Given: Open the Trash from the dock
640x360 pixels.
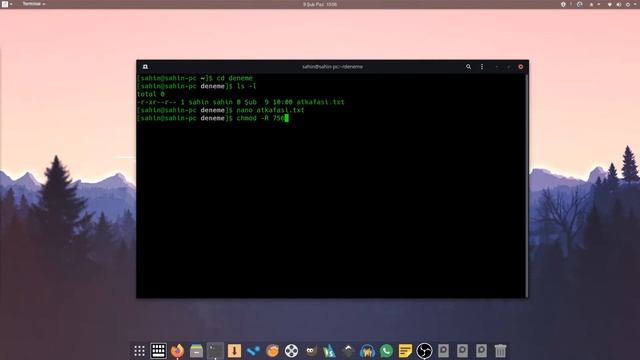Looking at the screenshot, I should tap(500, 351).
